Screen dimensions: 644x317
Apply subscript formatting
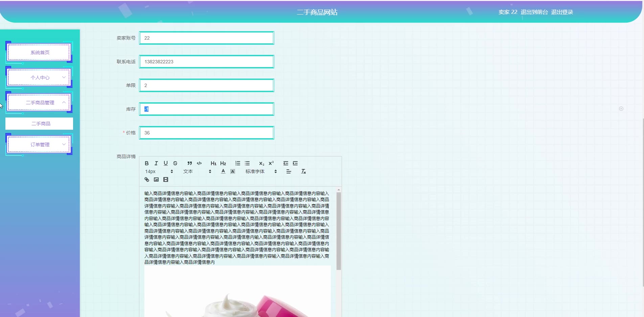tap(261, 163)
